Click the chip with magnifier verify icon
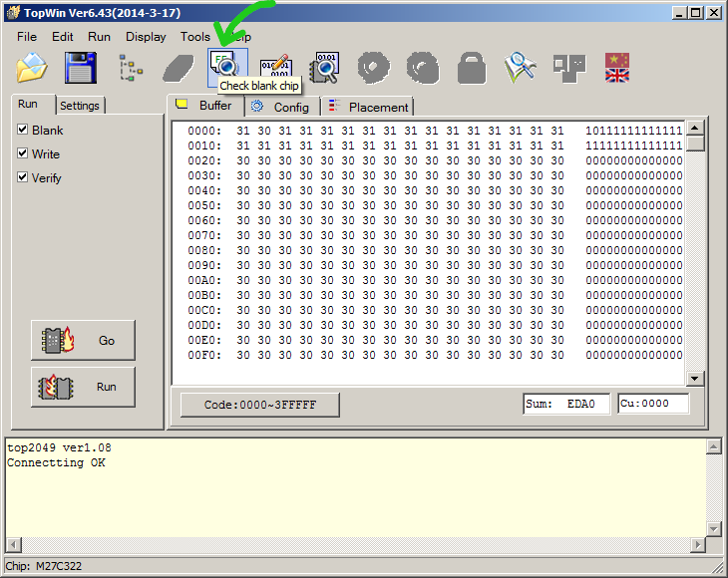Viewport: 728px width, 578px height. point(324,68)
